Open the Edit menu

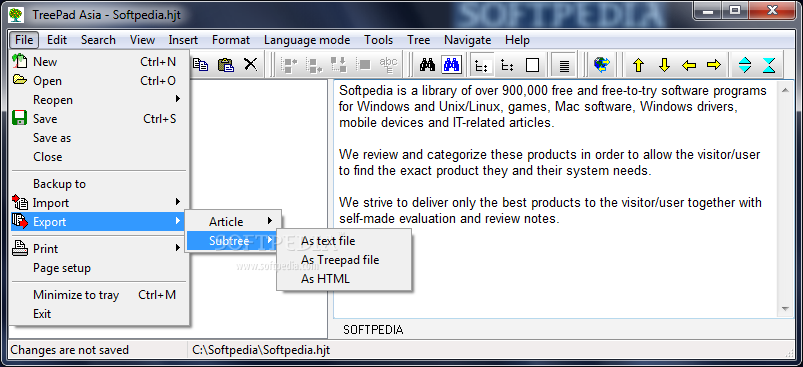57,40
